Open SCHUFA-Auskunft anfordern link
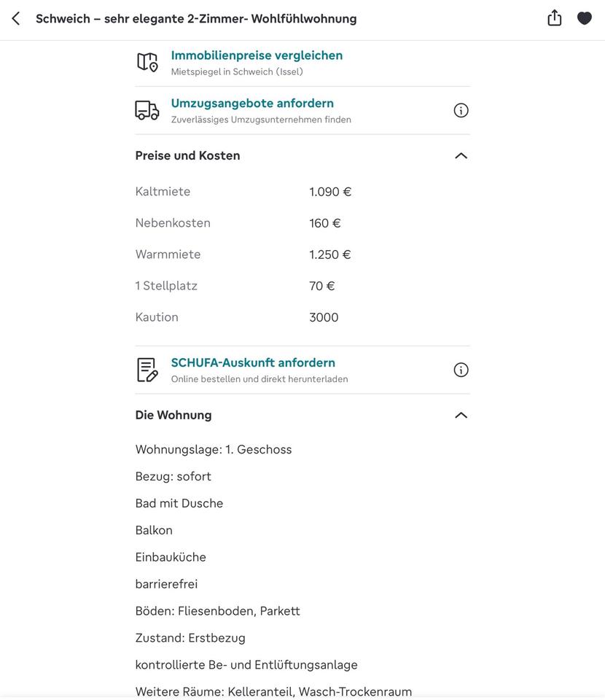The image size is (605, 700). pyautogui.click(x=253, y=363)
